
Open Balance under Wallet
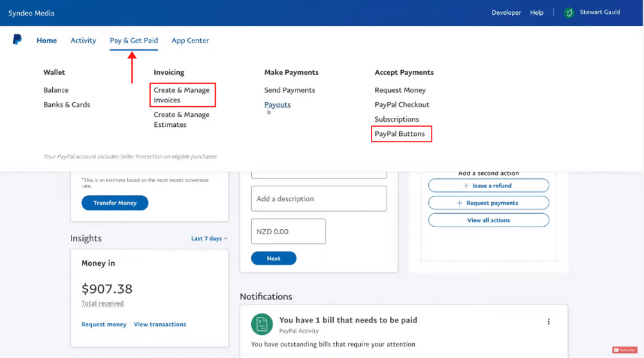click(56, 90)
